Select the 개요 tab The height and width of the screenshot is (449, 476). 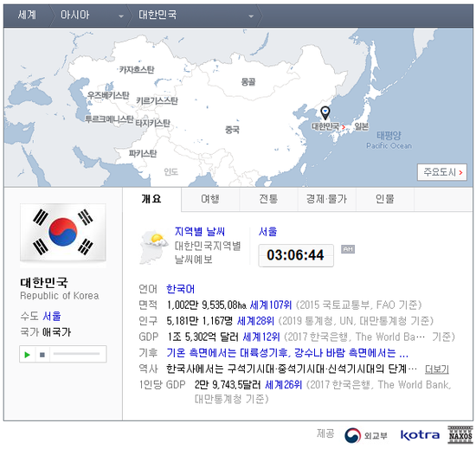pyautogui.click(x=151, y=199)
